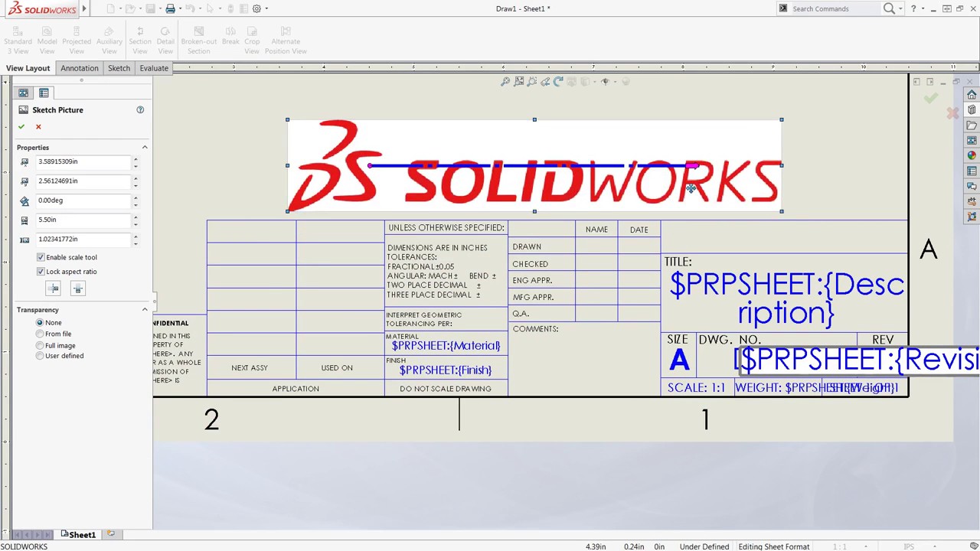Viewport: 980px width, 551px height.
Task: Open Sketch Picture help icon
Action: [x=140, y=110]
